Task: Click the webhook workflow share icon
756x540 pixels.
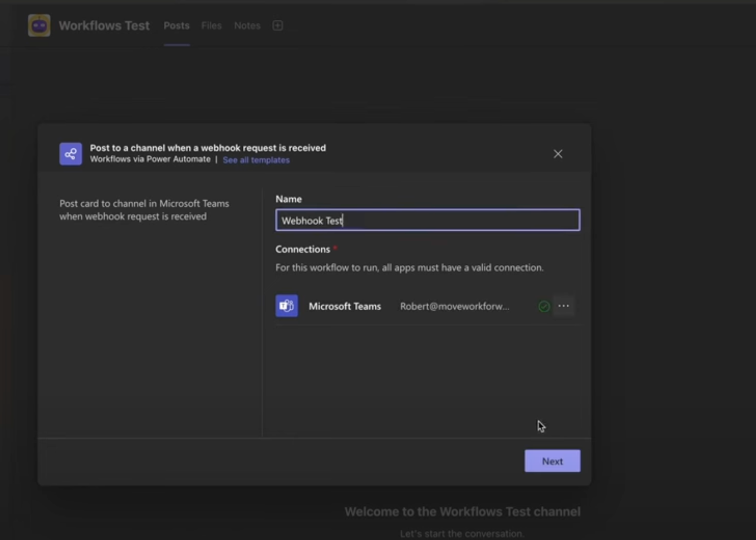Action: [71, 154]
